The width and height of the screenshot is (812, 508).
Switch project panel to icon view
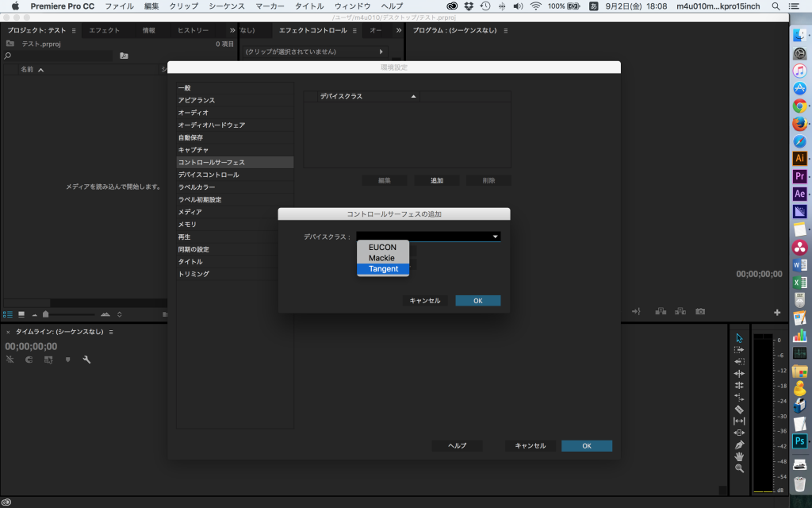point(21,314)
